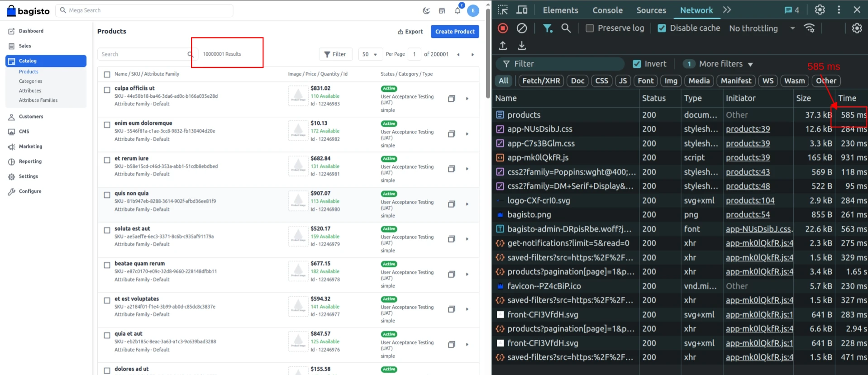This screenshot has height=375, width=868.
Task: Switch to Sources tab
Action: click(x=651, y=10)
